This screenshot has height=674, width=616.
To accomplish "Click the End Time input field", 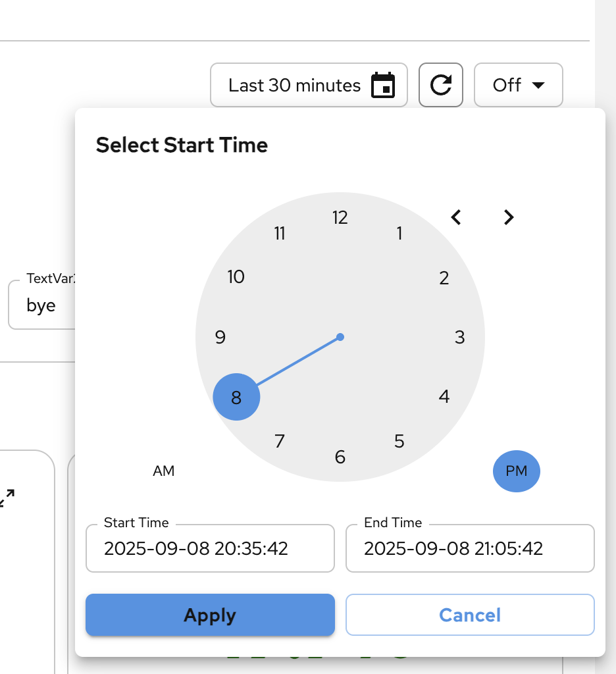I will click(x=470, y=548).
